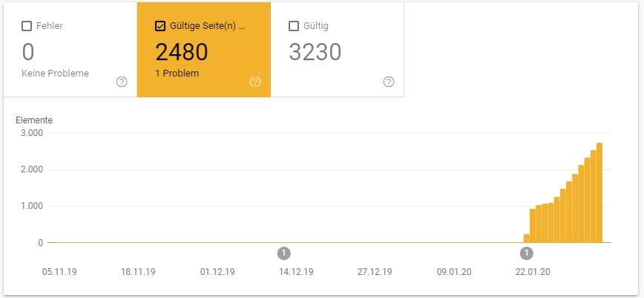Viewport: 644px width, 298px height.
Task: Click annotation marker near 22.01.20
Action: tap(526, 253)
